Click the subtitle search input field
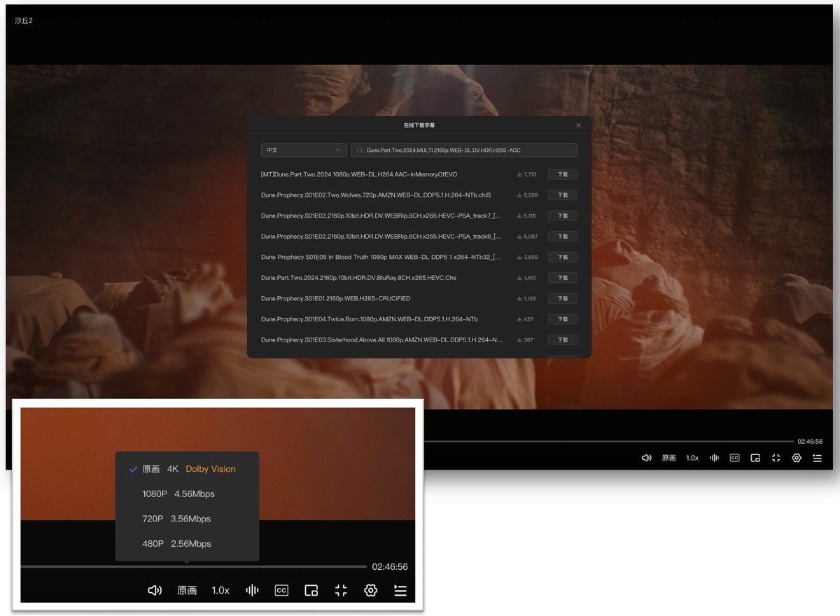This screenshot has width=840, height=616. click(x=464, y=150)
